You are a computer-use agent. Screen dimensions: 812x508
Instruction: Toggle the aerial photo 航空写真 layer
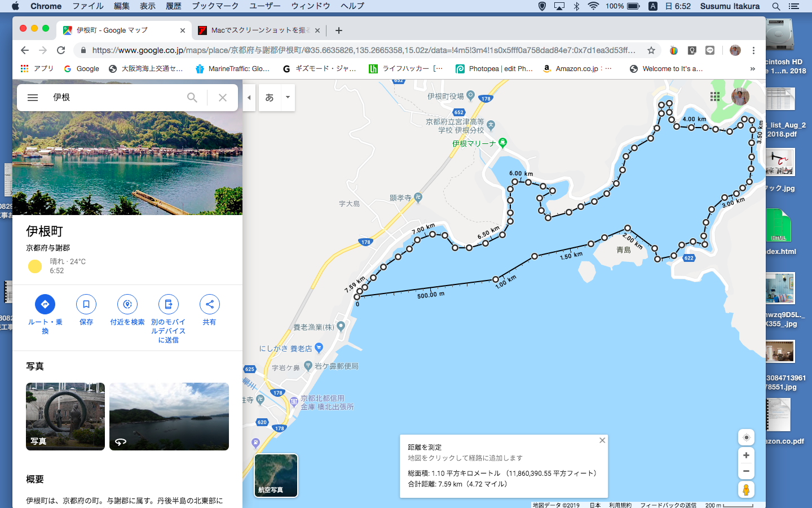pos(276,475)
